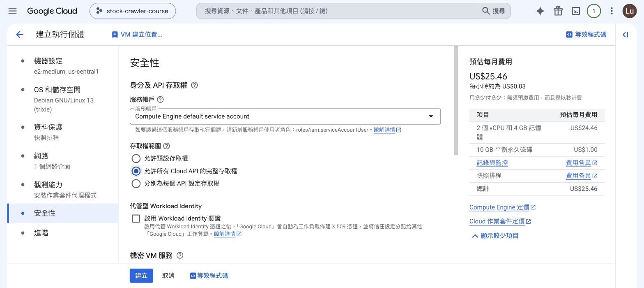The height and width of the screenshot is (288, 644).
Task: Enable 啟用 Workload Identity 憑證 checkbox
Action: tap(136, 218)
